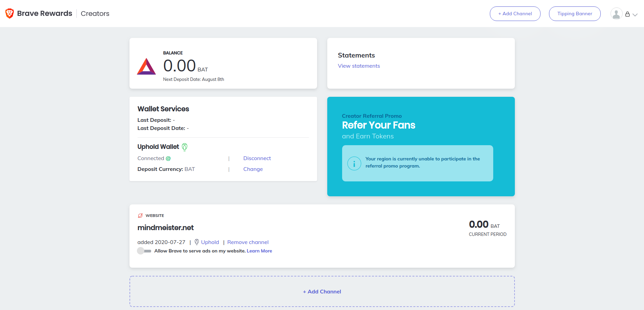Click the Creators label in header
This screenshot has height=310, width=644.
pyautogui.click(x=95, y=14)
